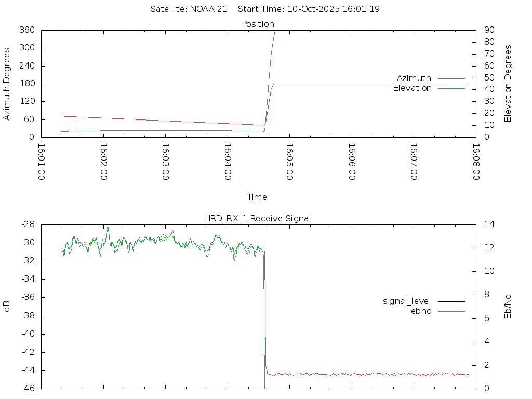The image size is (532, 399).
Task: Click the 16:02:00 time tick label
Action: pyautogui.click(x=103, y=162)
